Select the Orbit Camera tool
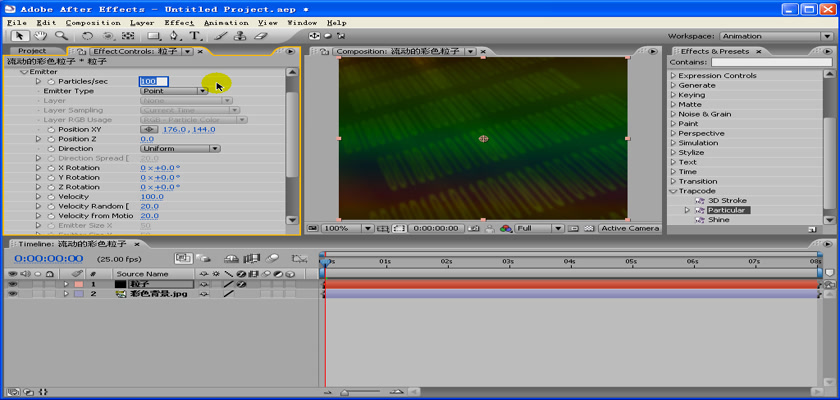Screen dimensions: 840x400 click(108, 36)
